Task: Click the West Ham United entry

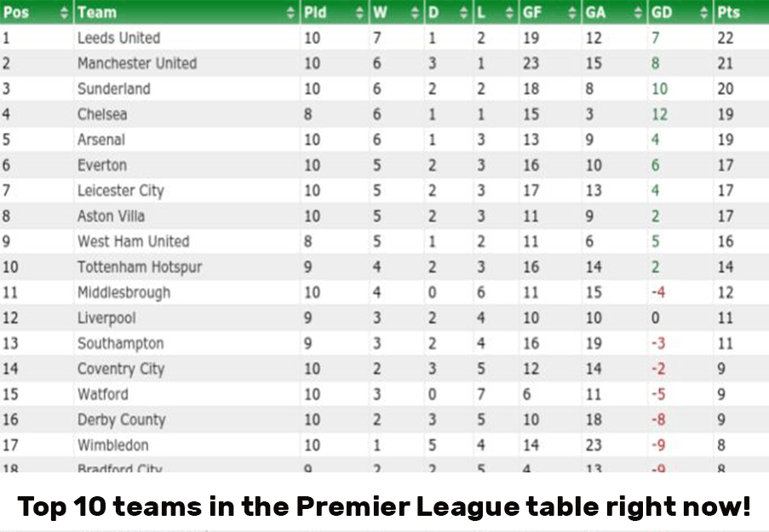Action: [134, 241]
